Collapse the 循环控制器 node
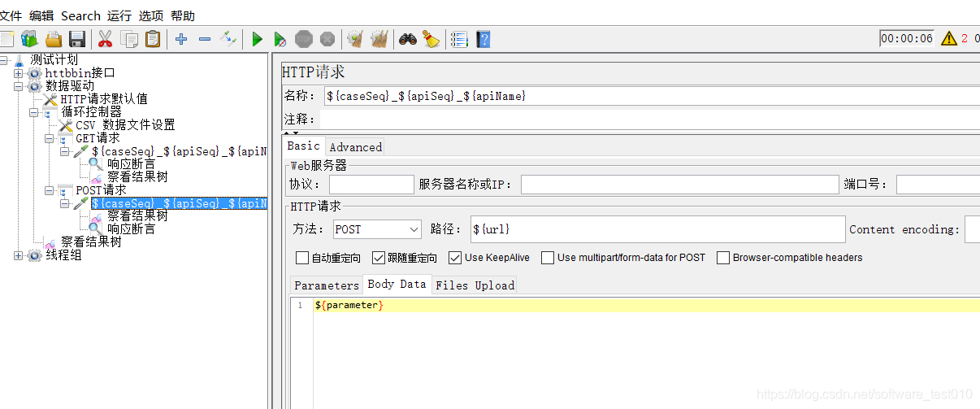 [34, 112]
